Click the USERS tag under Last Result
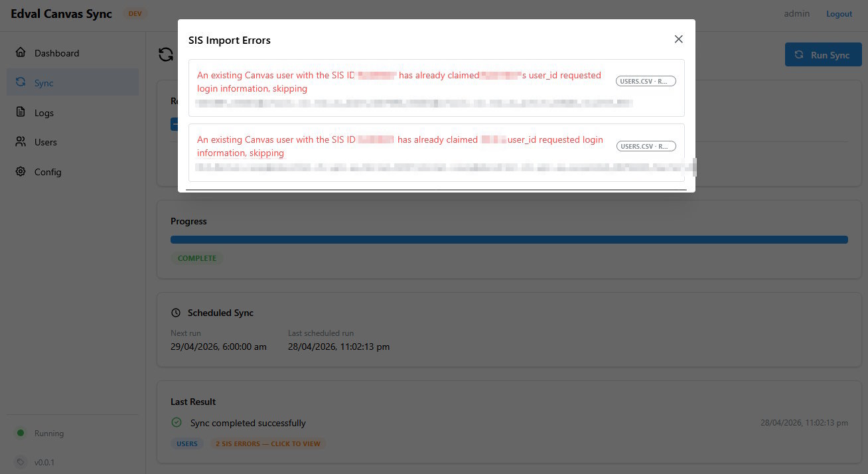The height and width of the screenshot is (474, 868). (x=187, y=443)
